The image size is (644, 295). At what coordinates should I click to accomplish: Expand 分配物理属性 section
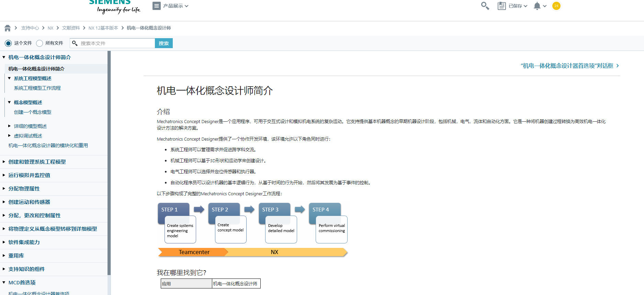(4, 188)
